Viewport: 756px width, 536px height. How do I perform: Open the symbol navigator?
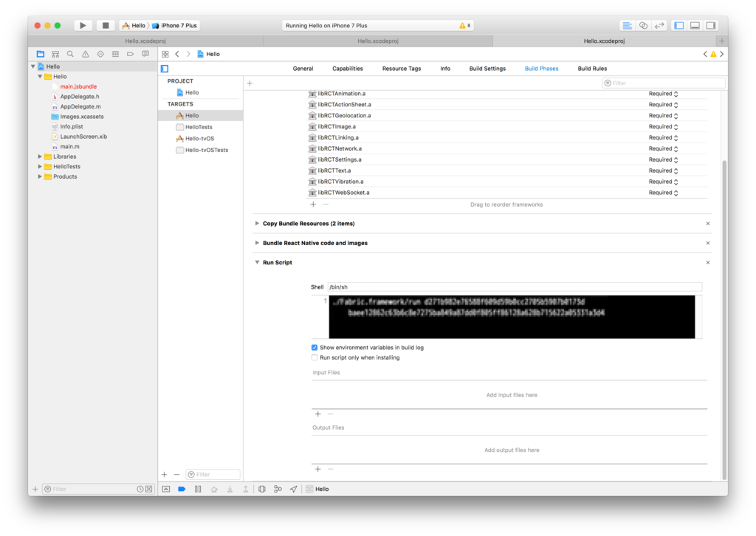click(55, 54)
